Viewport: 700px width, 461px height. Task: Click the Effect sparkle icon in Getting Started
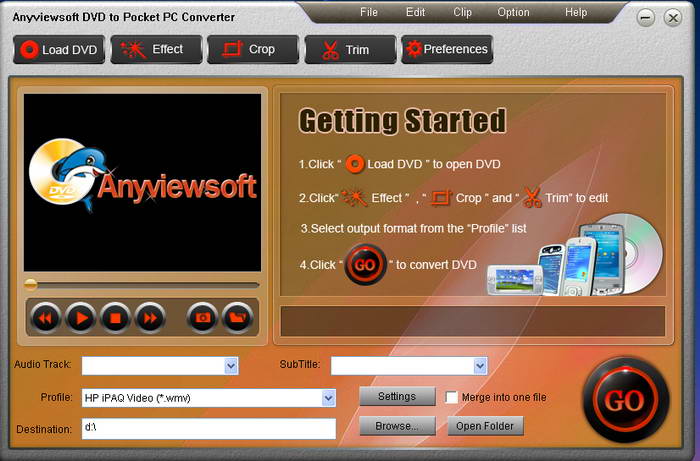point(354,198)
